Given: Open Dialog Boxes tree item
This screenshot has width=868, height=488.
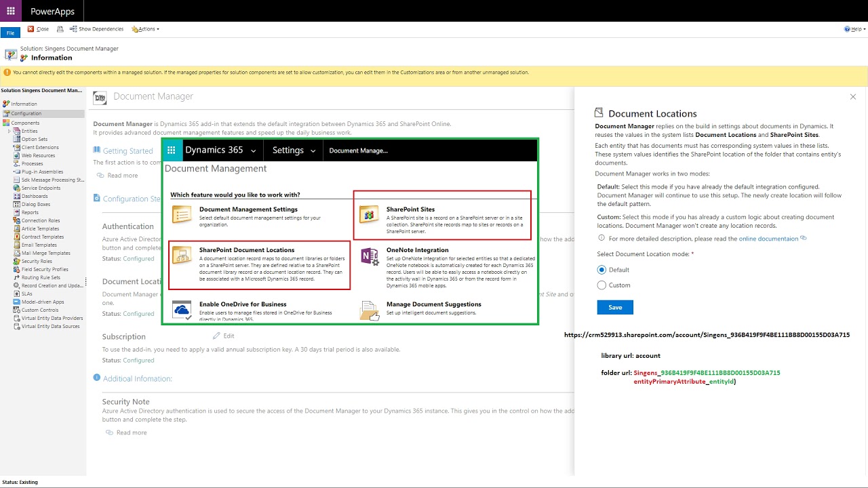Looking at the screenshot, I should [36, 204].
